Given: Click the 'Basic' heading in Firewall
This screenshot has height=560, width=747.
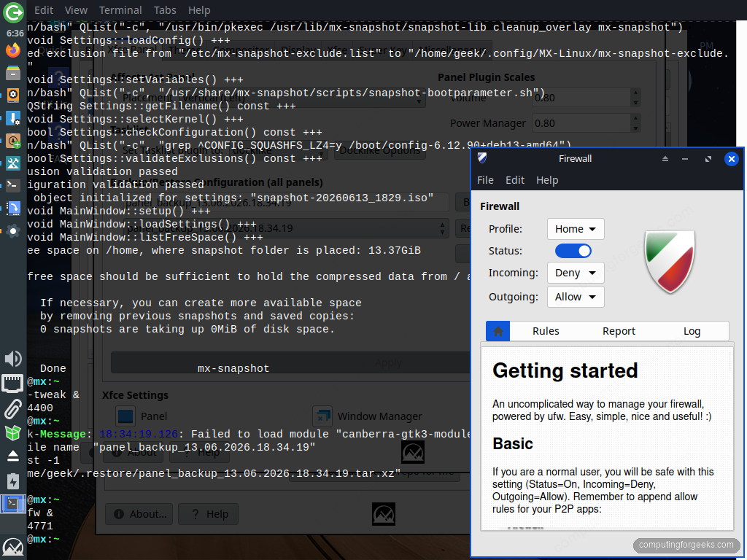Looking at the screenshot, I should [x=513, y=443].
